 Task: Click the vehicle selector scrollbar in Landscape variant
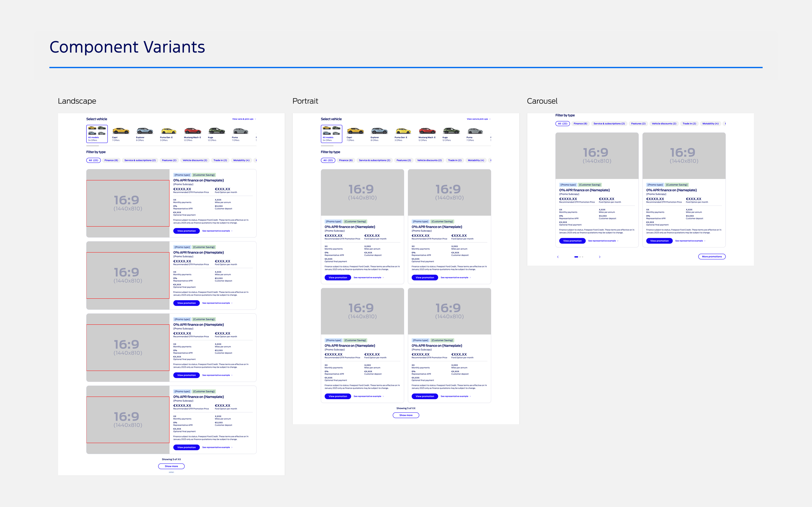click(93, 146)
